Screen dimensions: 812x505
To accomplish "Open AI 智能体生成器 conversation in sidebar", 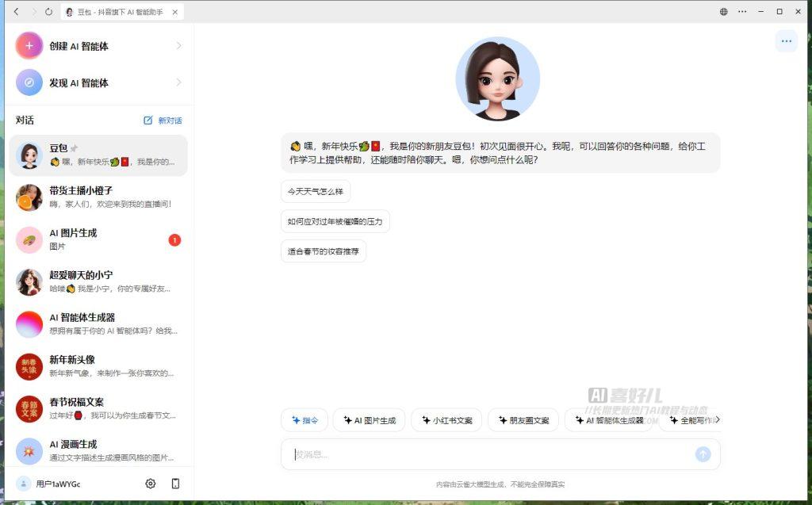I will click(x=98, y=324).
